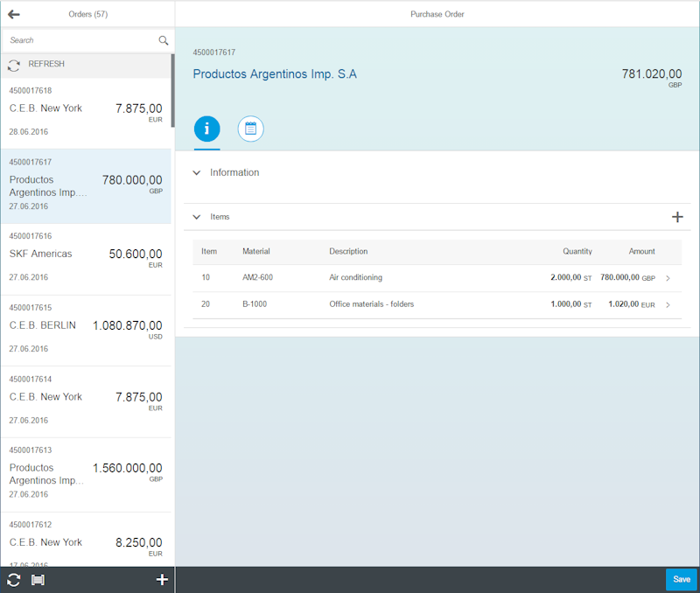Click the search magnifier icon
Image resolution: width=700 pixels, height=593 pixels.
(x=163, y=40)
